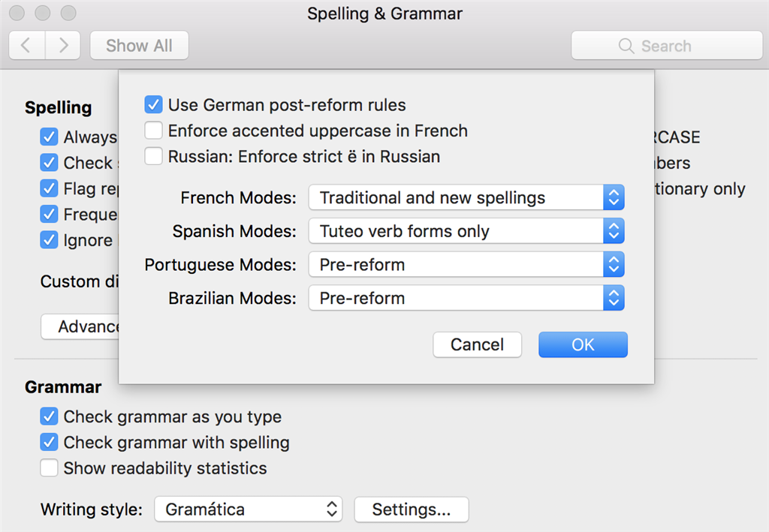
Task: Confirm the dialog with OK
Action: point(583,344)
